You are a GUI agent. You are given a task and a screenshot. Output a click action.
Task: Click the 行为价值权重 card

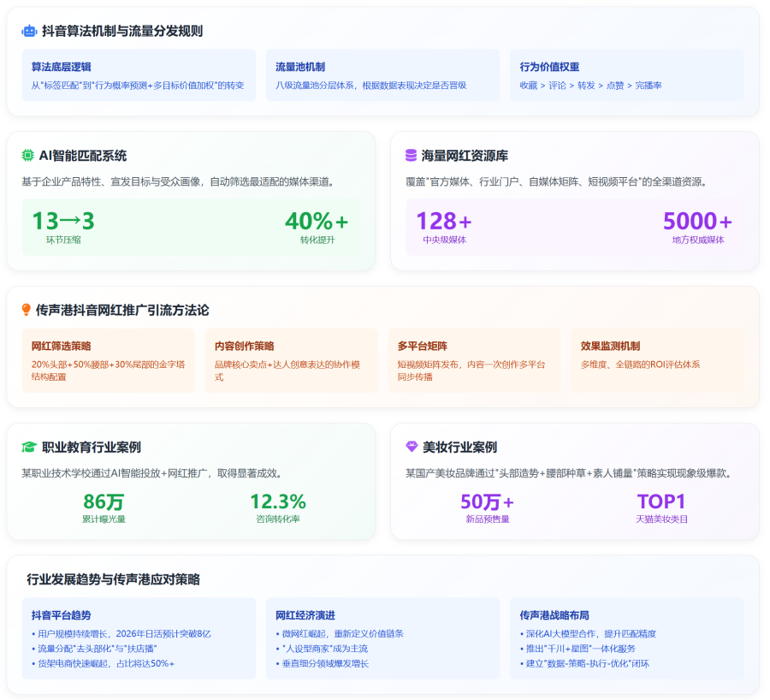tap(626, 75)
